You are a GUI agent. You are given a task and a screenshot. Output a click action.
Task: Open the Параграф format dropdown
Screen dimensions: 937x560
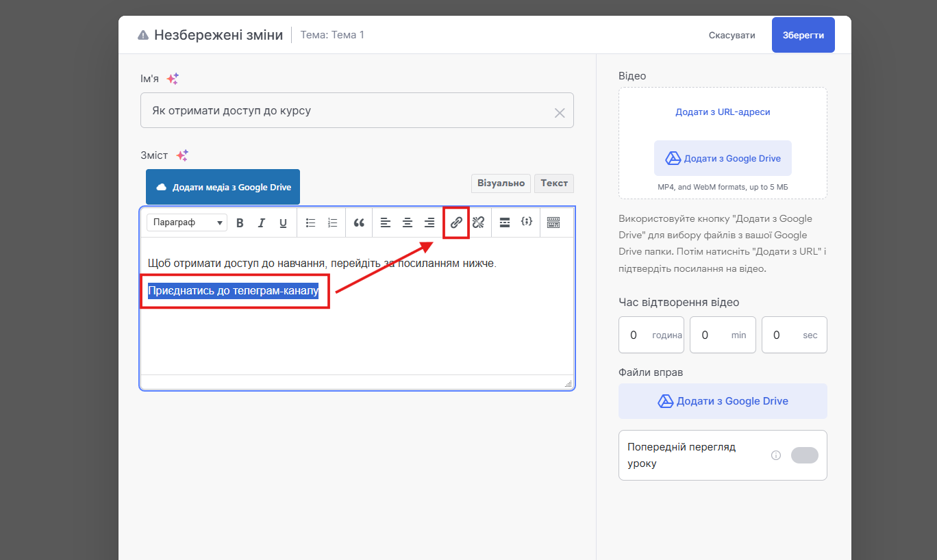(187, 222)
